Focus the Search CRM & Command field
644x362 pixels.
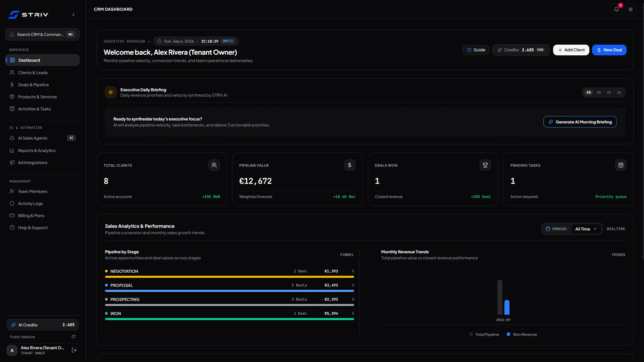click(42, 35)
